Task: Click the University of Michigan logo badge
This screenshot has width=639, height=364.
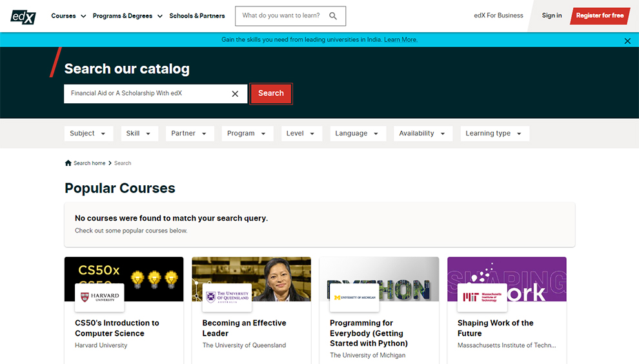Action: pos(354,297)
